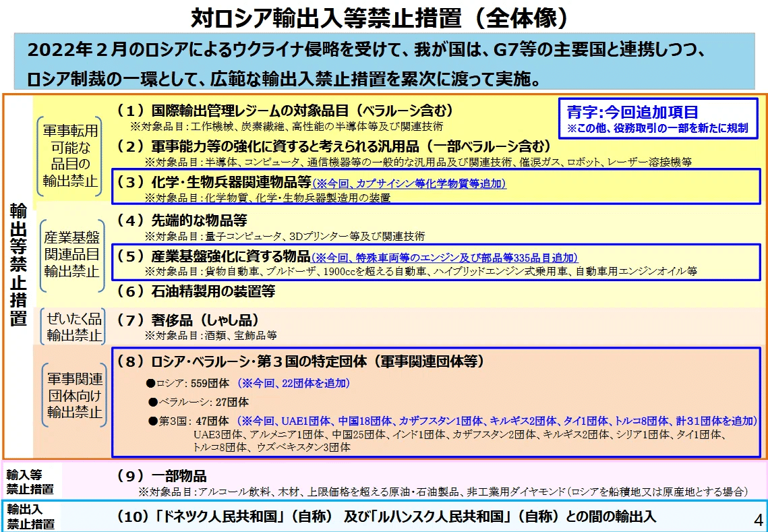
Task: Click item (6) 石油精製用の装置等
Action: click(x=196, y=291)
